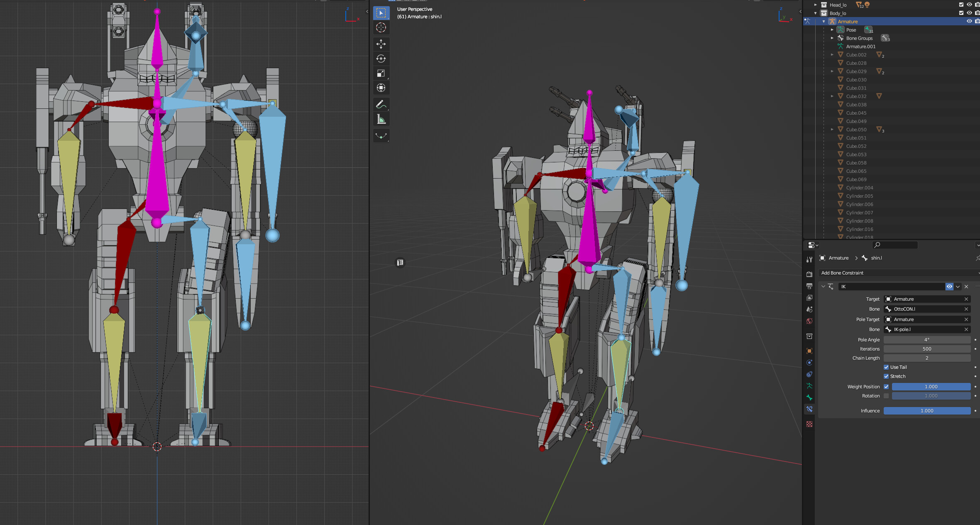This screenshot has height=525, width=980.
Task: Select the Select Box tool
Action: [381, 13]
